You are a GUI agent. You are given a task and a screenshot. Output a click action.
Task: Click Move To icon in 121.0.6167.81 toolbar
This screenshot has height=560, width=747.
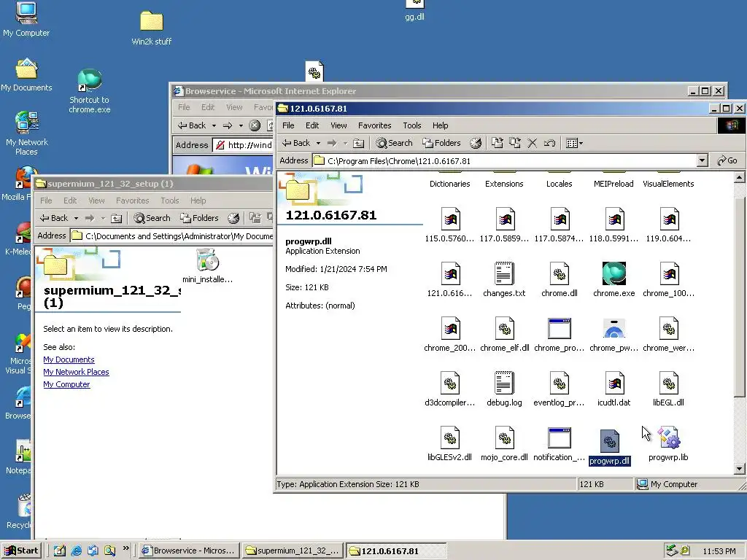[x=498, y=143]
